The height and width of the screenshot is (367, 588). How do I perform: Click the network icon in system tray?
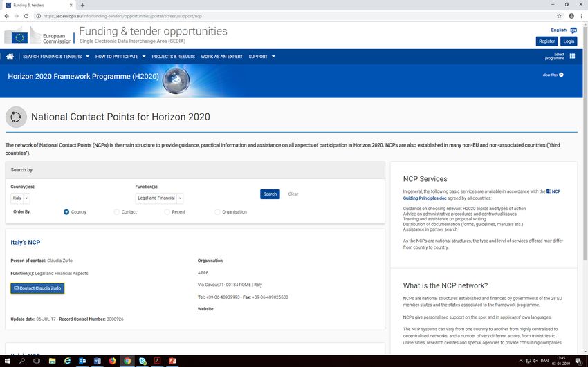(528, 361)
